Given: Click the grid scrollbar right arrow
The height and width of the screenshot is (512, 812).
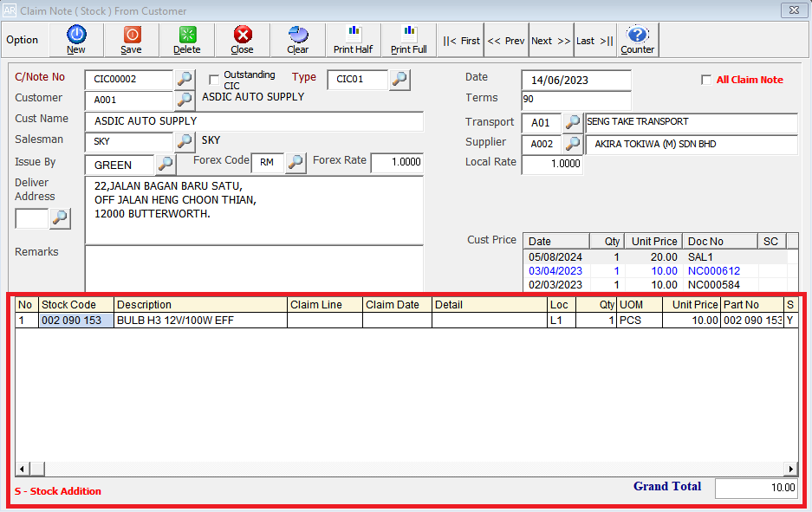Looking at the screenshot, I should [790, 469].
